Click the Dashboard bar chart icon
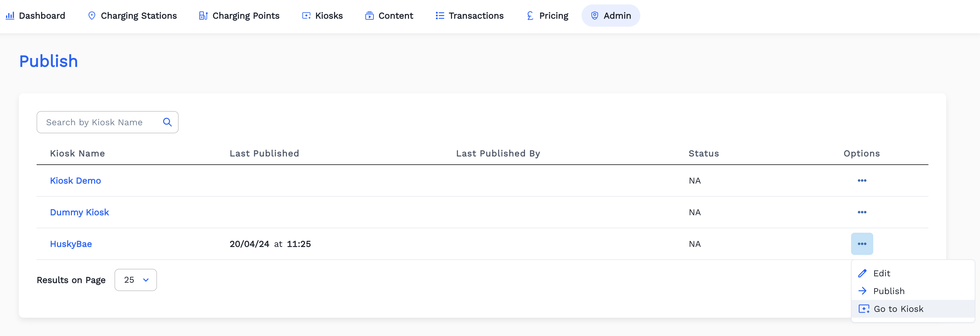This screenshot has height=336, width=980. (x=10, y=16)
